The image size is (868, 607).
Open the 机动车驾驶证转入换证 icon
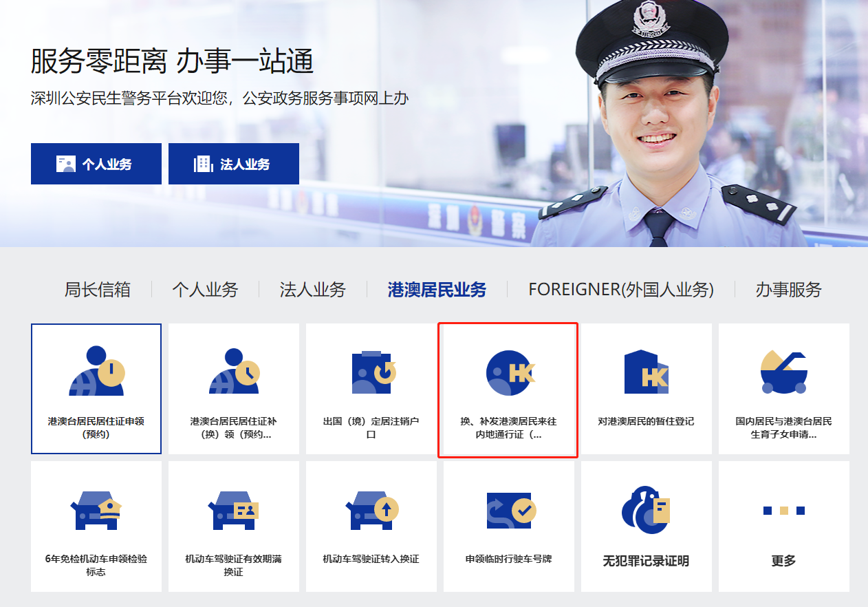[371, 510]
